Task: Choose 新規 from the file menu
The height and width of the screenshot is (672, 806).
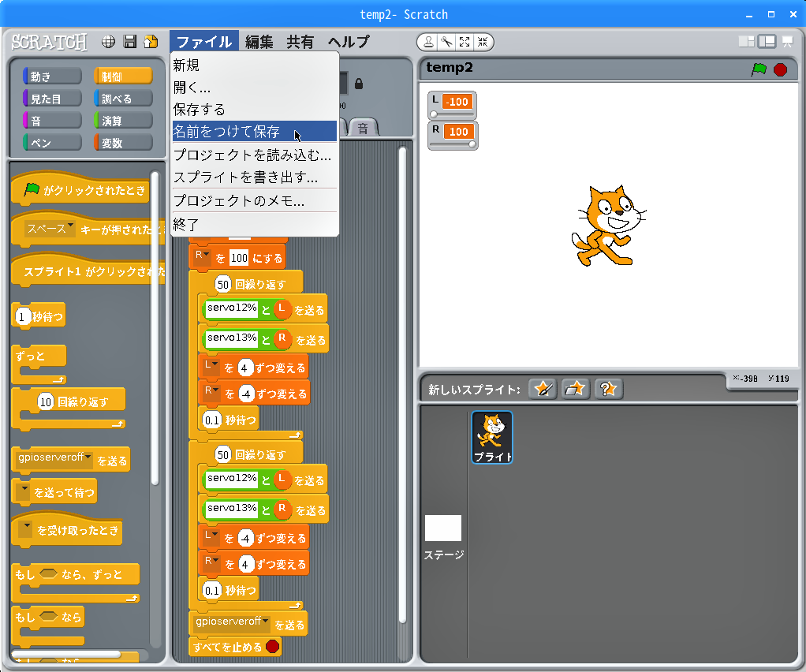Action: (255, 65)
